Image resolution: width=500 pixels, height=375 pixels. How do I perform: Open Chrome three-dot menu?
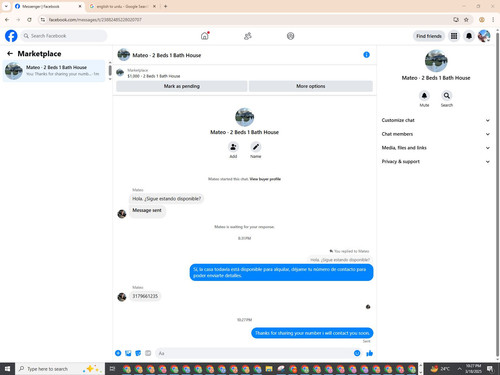493,20
